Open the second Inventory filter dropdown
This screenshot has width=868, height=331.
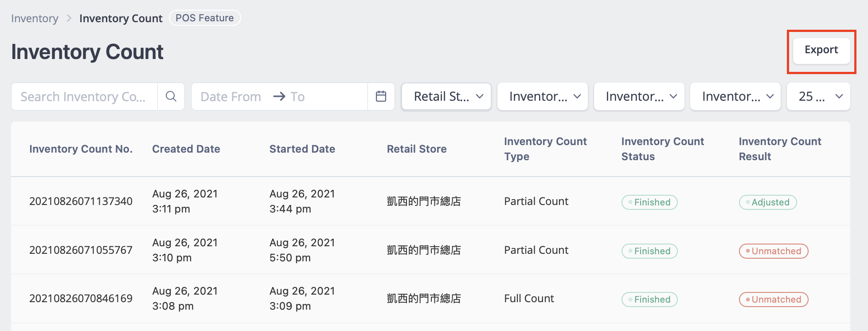coord(639,96)
